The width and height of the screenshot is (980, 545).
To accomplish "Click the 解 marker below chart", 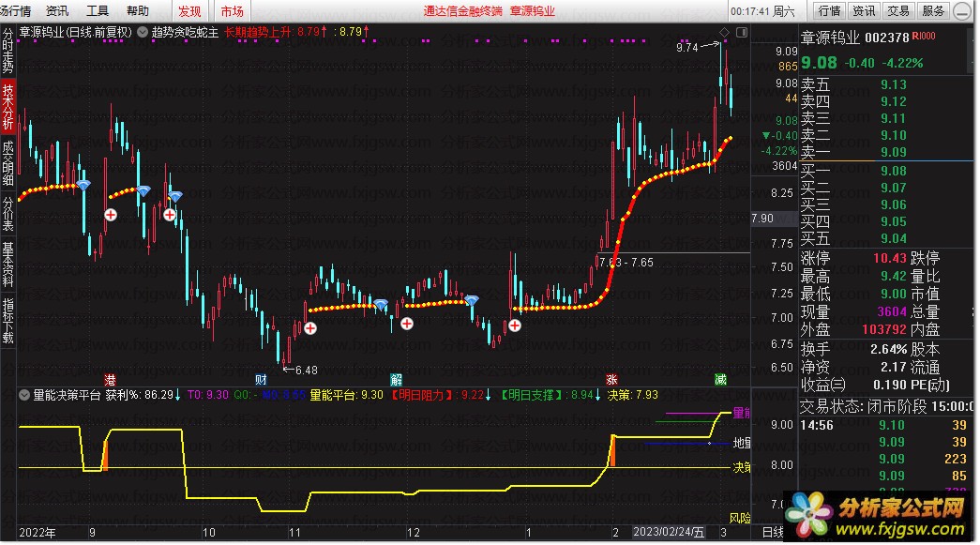I will coord(397,379).
